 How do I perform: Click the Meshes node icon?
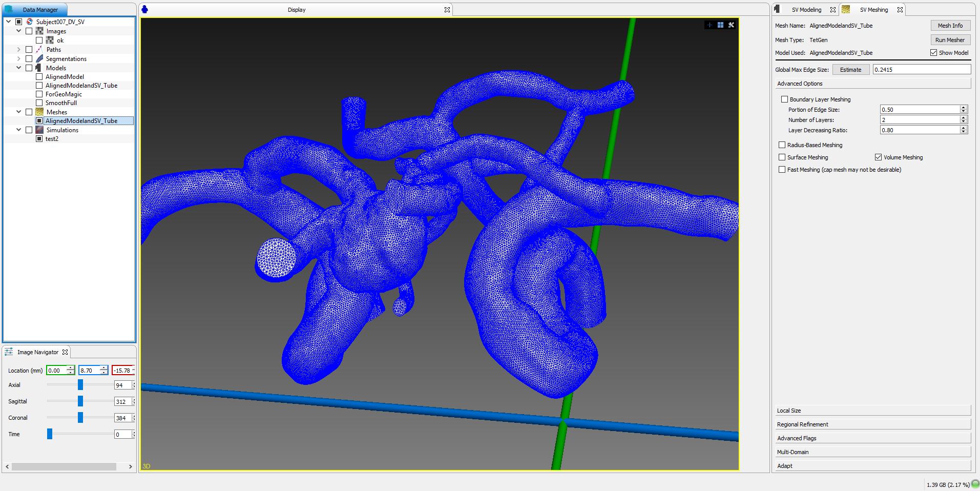39,112
